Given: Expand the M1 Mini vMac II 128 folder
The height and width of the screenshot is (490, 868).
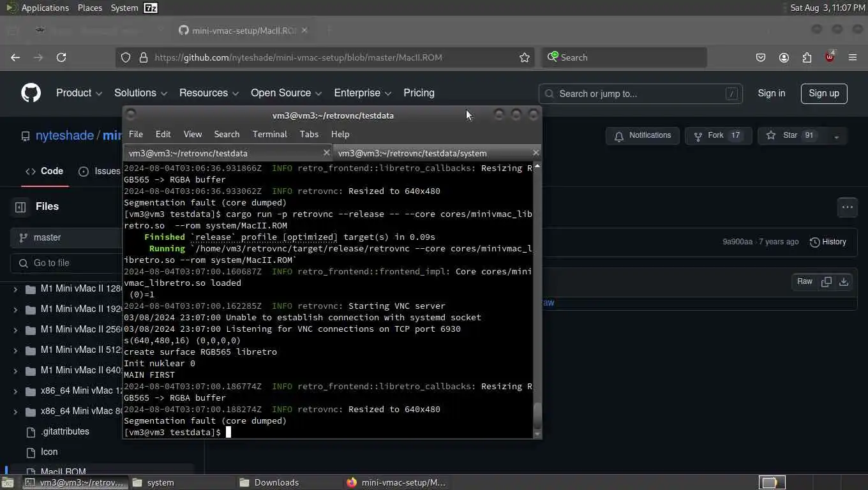Looking at the screenshot, I should (x=15, y=289).
